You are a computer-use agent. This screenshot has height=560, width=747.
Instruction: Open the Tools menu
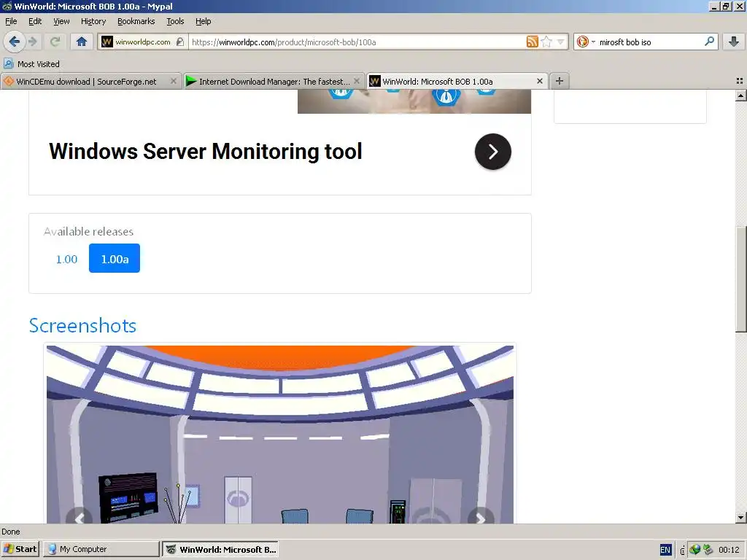click(x=175, y=21)
